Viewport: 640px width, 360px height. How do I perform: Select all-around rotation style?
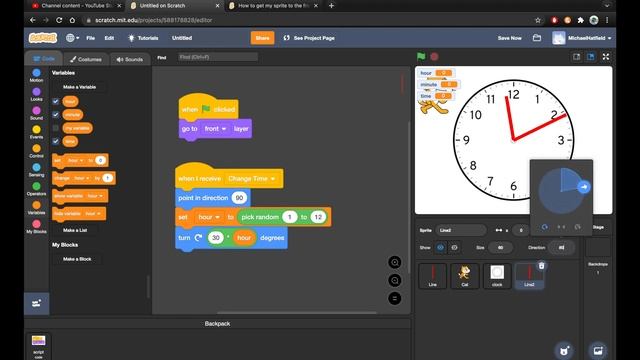click(x=544, y=227)
